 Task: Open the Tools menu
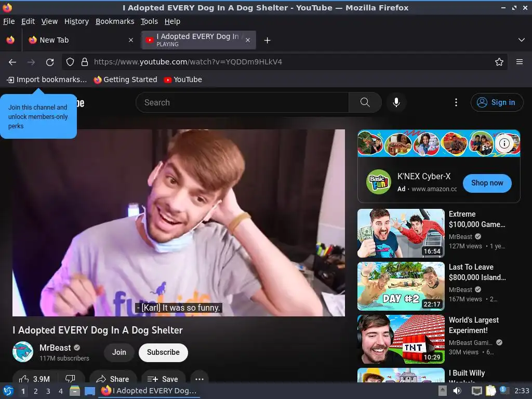(x=149, y=21)
